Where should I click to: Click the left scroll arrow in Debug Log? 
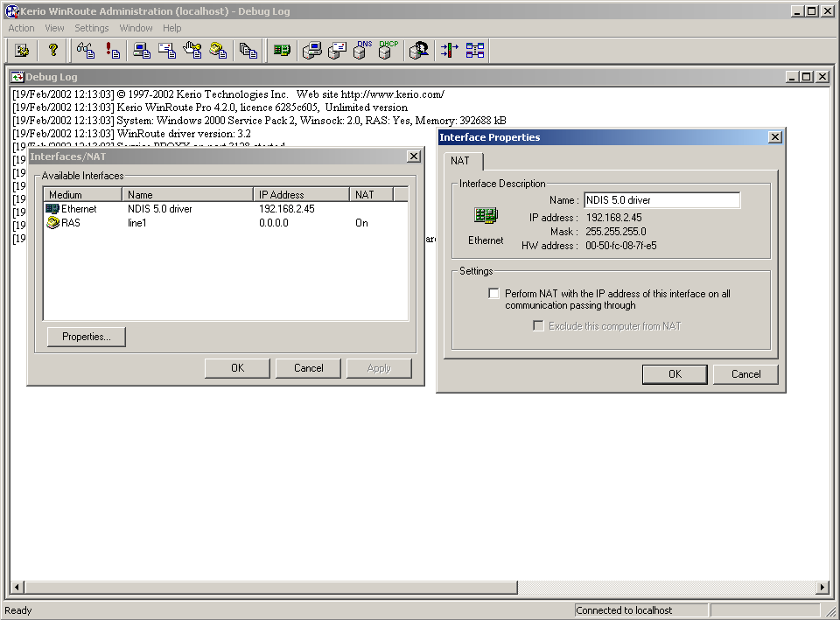[x=17, y=588]
